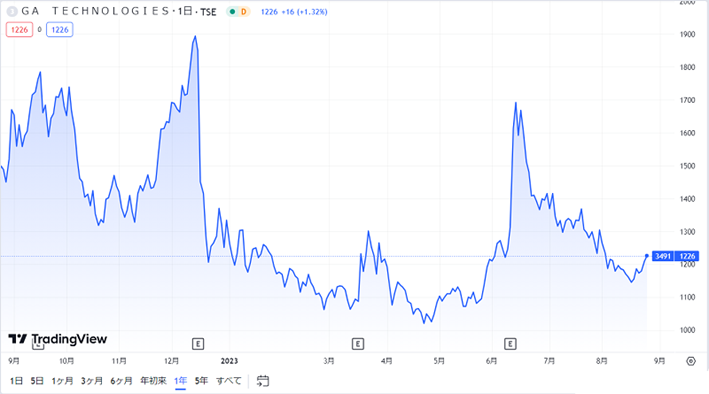Click the 1900 price axis label
709x394 pixels.
click(687, 34)
